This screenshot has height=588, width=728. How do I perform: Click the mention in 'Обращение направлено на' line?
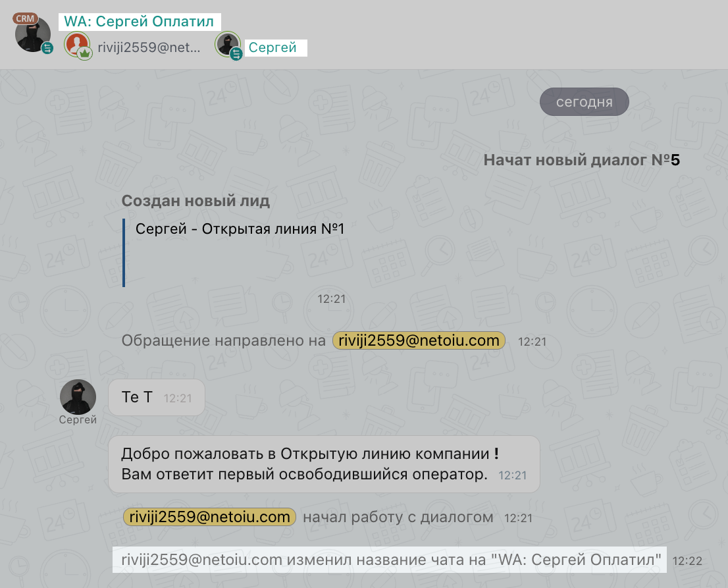coord(419,340)
